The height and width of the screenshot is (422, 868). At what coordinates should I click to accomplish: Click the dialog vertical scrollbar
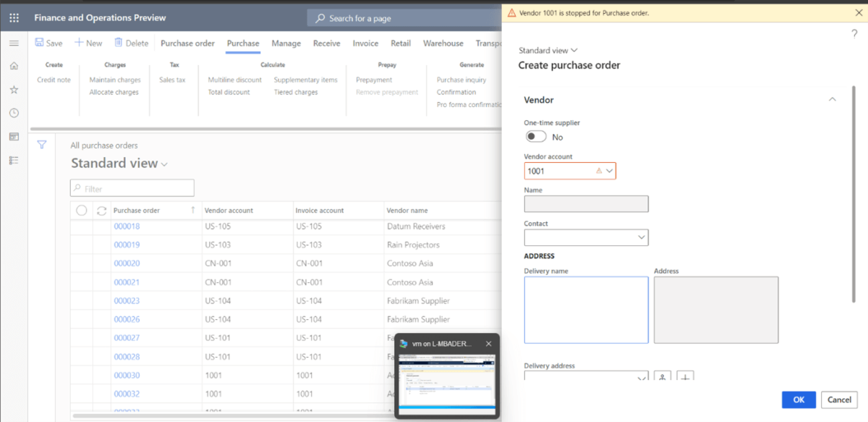coord(855,195)
